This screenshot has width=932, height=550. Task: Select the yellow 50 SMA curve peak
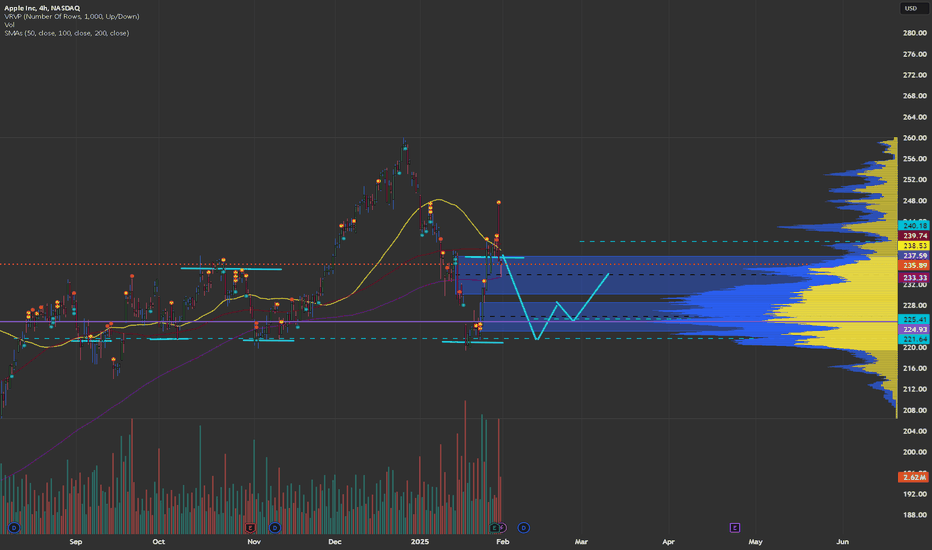click(439, 200)
